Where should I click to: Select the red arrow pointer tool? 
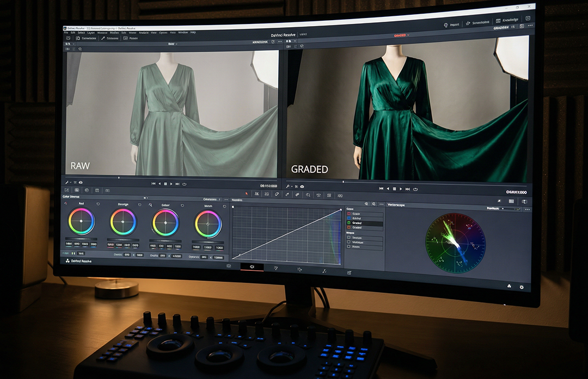tap(246, 193)
